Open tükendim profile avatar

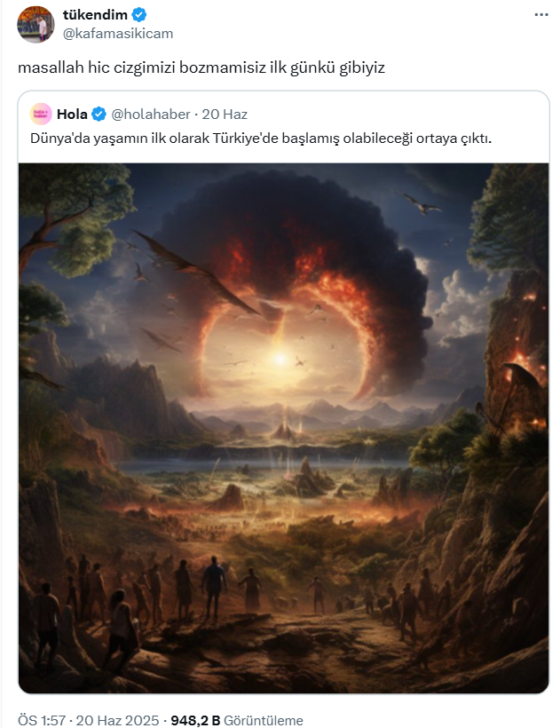[35, 24]
